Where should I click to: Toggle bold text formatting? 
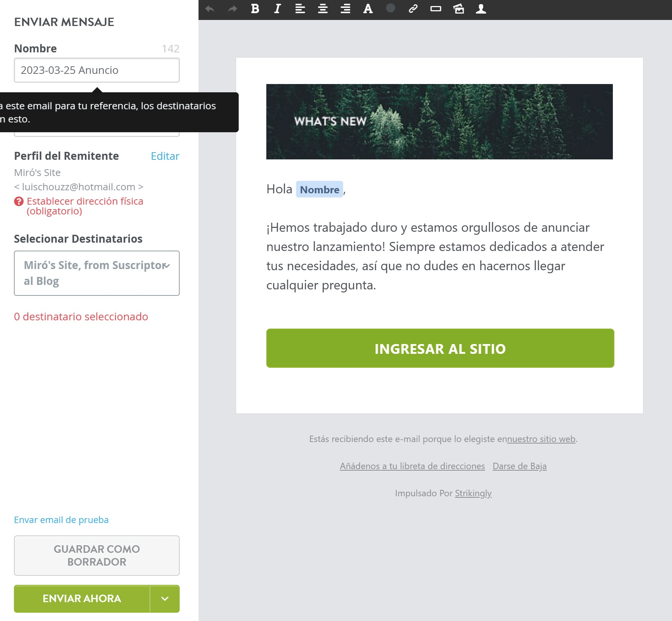pyautogui.click(x=255, y=9)
